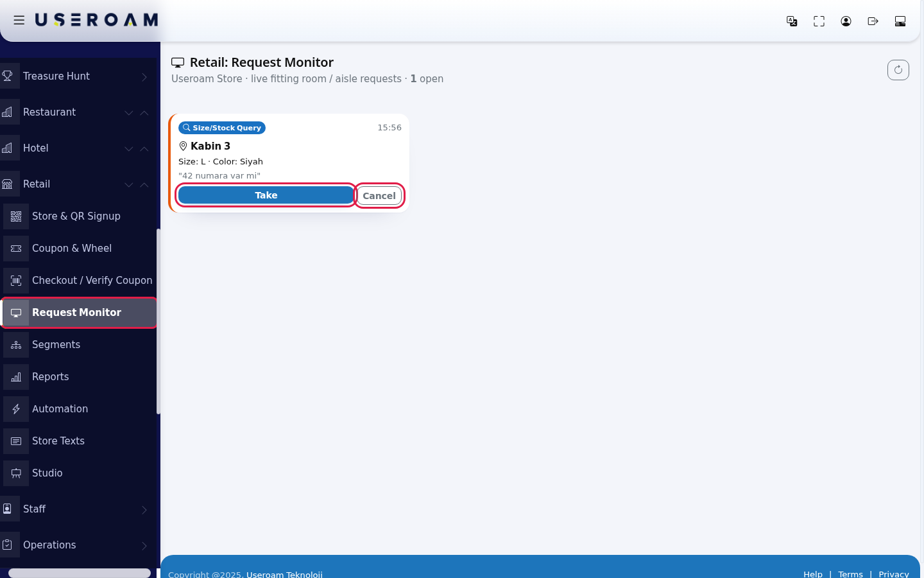924x578 pixels.
Task: Expand the Treasure Hunt chevron
Action: click(x=144, y=76)
